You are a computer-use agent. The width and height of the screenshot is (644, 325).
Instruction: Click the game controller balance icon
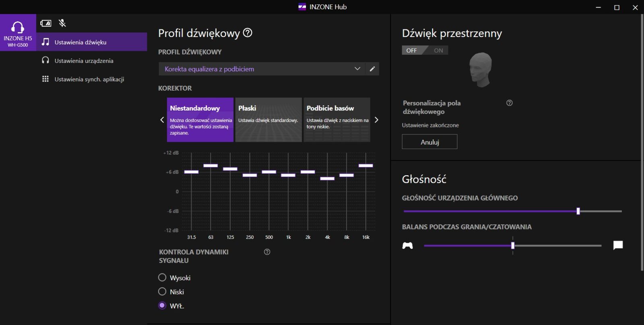pyautogui.click(x=408, y=246)
